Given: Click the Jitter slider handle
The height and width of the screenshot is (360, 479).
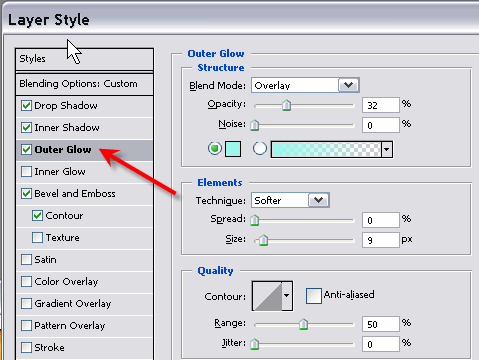Looking at the screenshot, I should coord(255,344).
